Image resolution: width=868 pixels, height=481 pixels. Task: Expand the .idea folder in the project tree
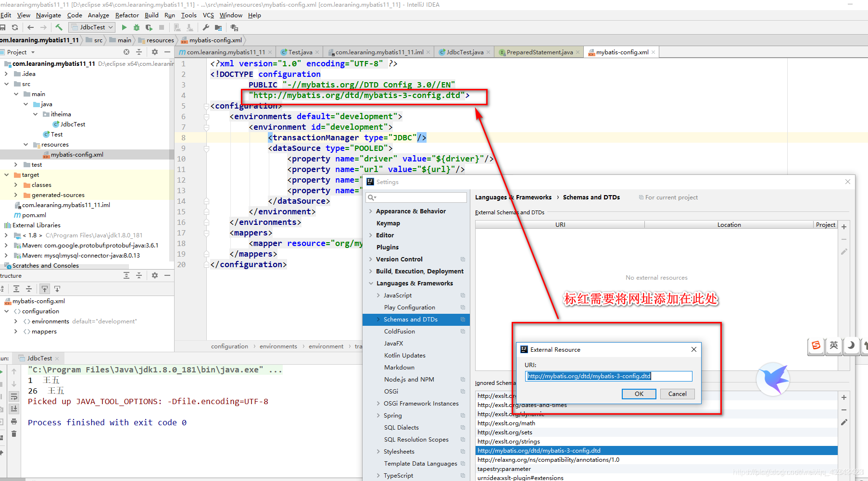coord(6,74)
